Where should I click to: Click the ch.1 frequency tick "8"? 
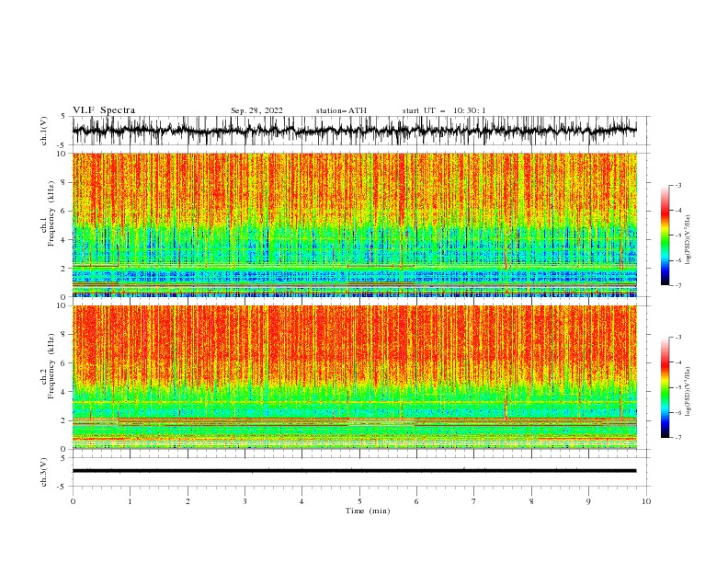click(64, 182)
